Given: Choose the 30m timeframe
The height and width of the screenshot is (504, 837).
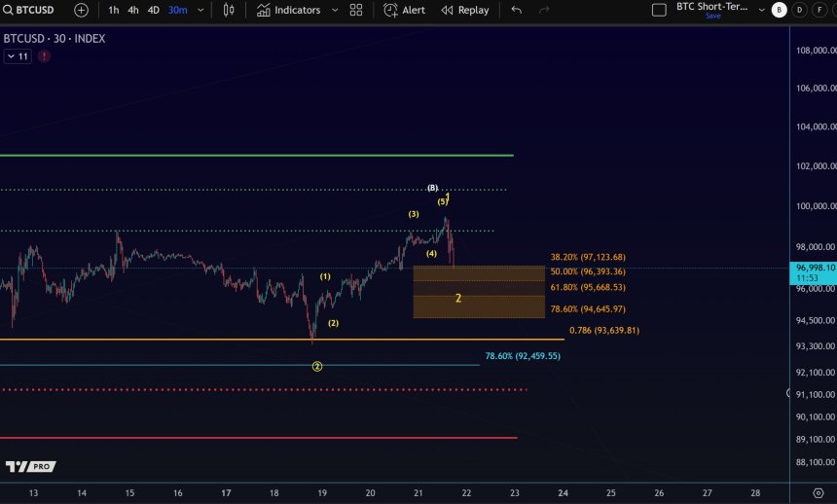Looking at the screenshot, I should pyautogui.click(x=177, y=10).
